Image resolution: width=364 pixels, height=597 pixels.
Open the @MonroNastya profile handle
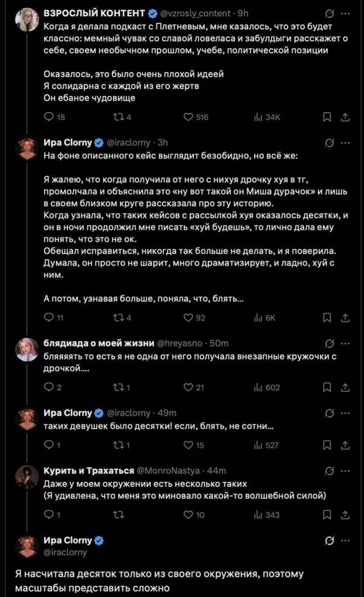tap(169, 471)
